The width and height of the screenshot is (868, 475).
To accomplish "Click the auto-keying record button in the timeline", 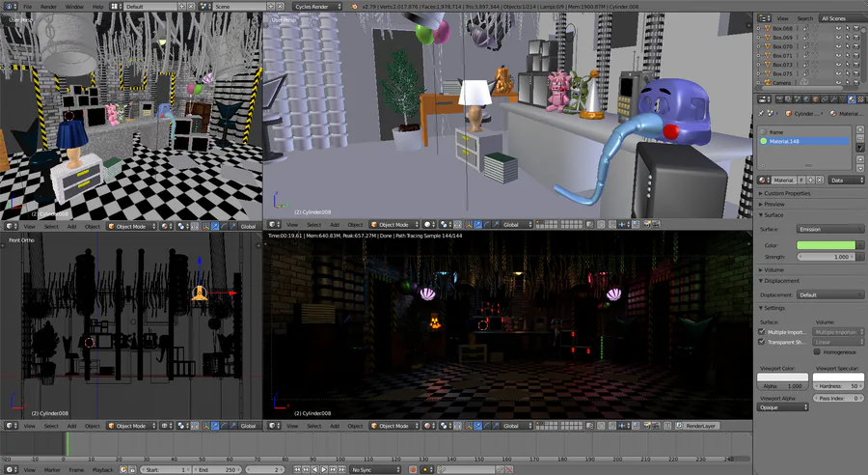I will (413, 469).
